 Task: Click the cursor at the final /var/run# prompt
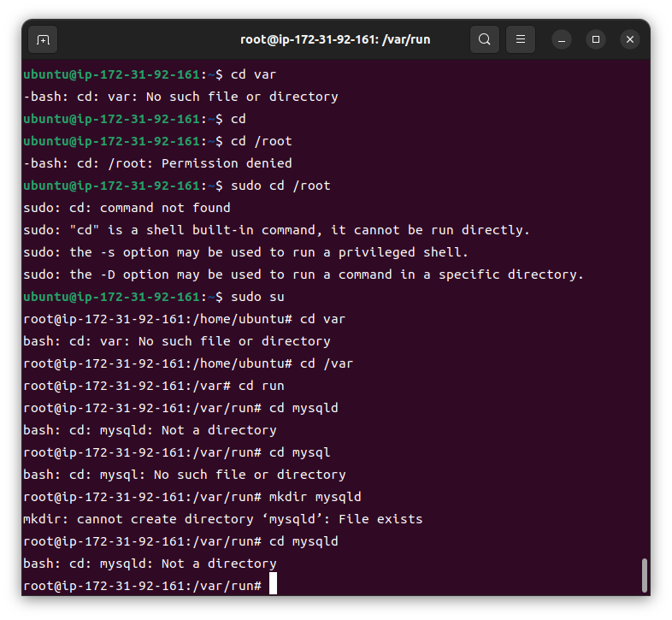pos(273,583)
